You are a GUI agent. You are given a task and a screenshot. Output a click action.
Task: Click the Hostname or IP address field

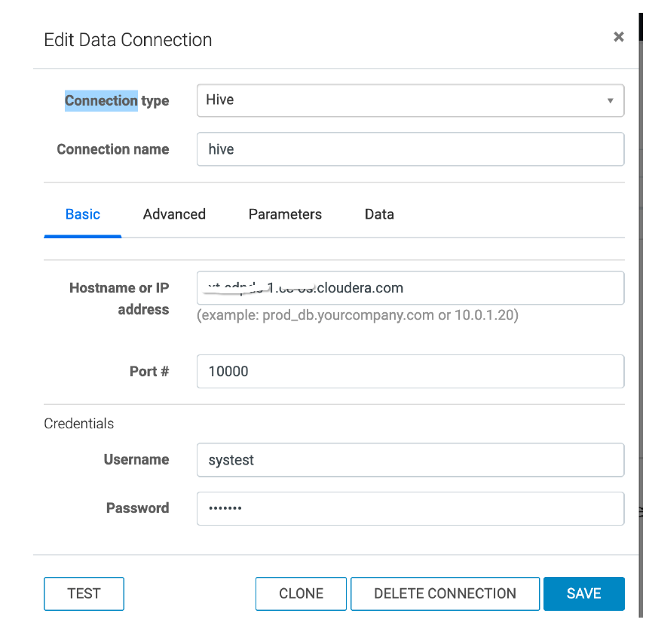409,288
